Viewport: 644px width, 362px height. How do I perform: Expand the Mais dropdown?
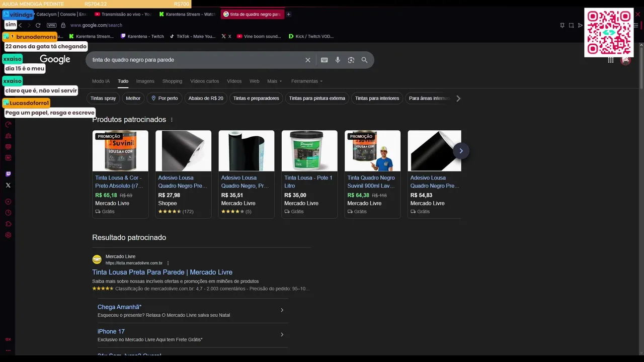(274, 81)
